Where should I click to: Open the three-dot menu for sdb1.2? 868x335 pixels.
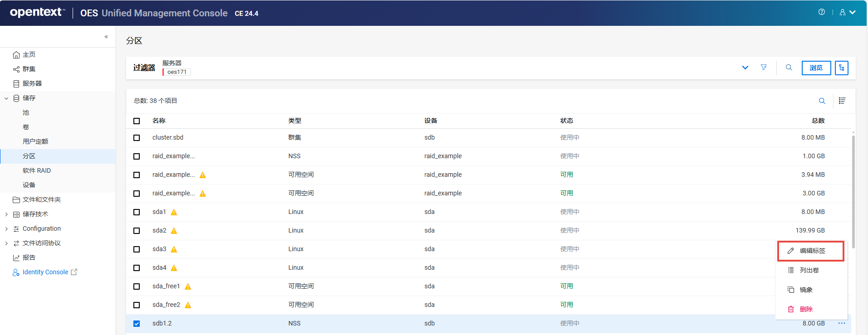coord(842,323)
